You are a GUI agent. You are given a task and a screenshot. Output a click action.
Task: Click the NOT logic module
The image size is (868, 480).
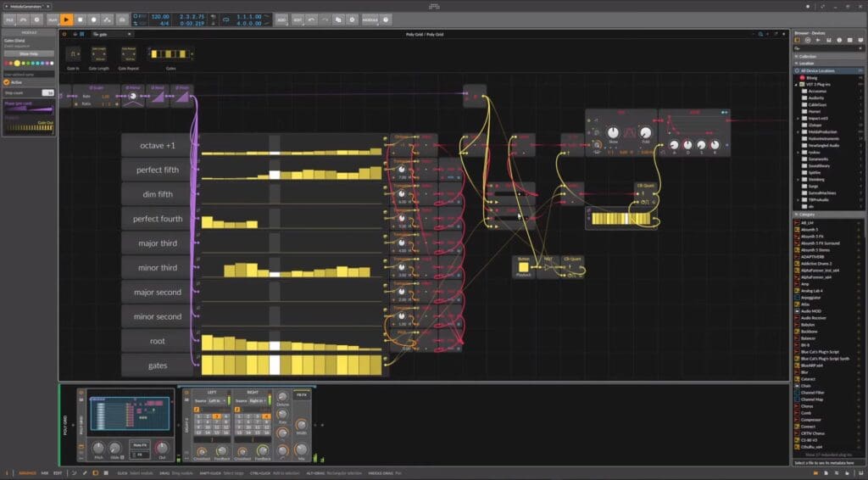548,267
